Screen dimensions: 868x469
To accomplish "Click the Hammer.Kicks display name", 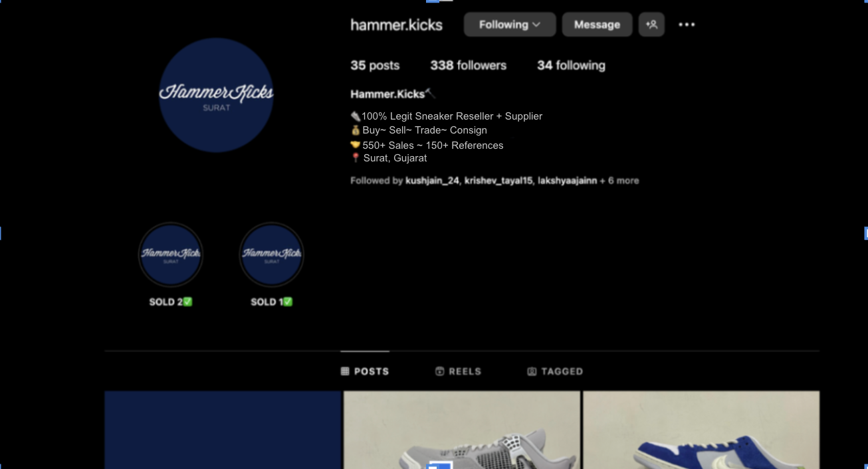I will (x=392, y=94).
